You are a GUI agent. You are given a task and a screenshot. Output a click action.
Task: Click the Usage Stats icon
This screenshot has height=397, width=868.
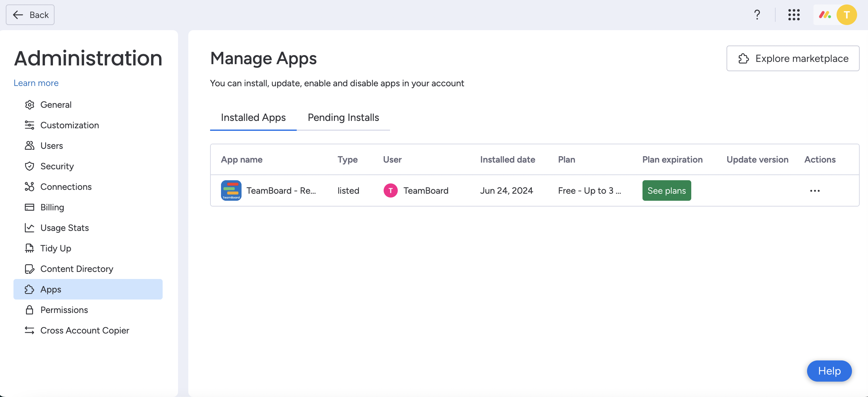point(29,227)
